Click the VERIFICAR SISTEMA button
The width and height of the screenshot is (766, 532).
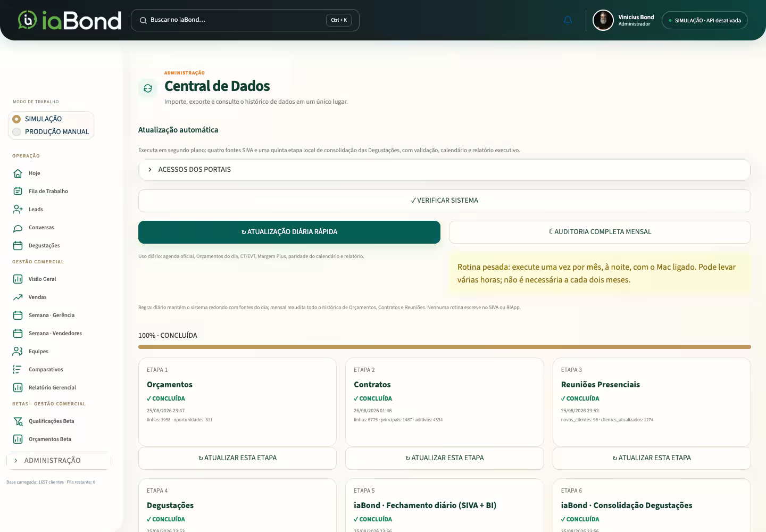click(x=444, y=201)
